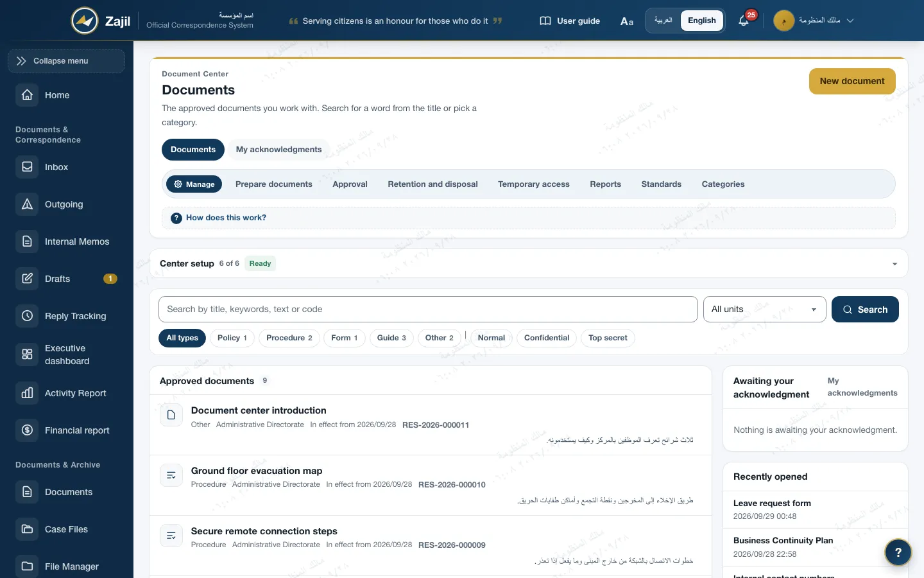Open the Outgoing sidebar icon

27,204
